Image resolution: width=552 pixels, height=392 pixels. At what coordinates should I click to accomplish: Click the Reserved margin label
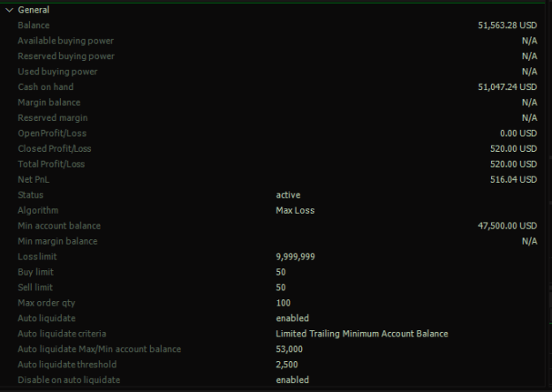pos(53,118)
